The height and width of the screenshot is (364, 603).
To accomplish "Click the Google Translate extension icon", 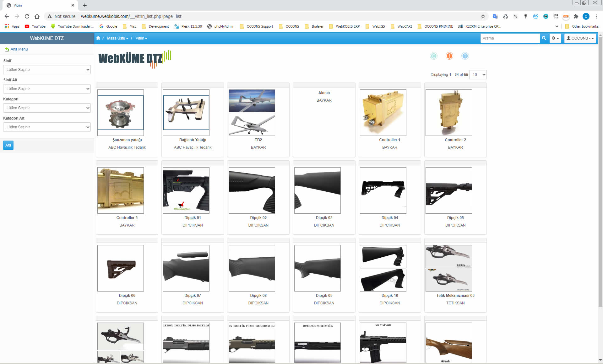I will point(495,16).
